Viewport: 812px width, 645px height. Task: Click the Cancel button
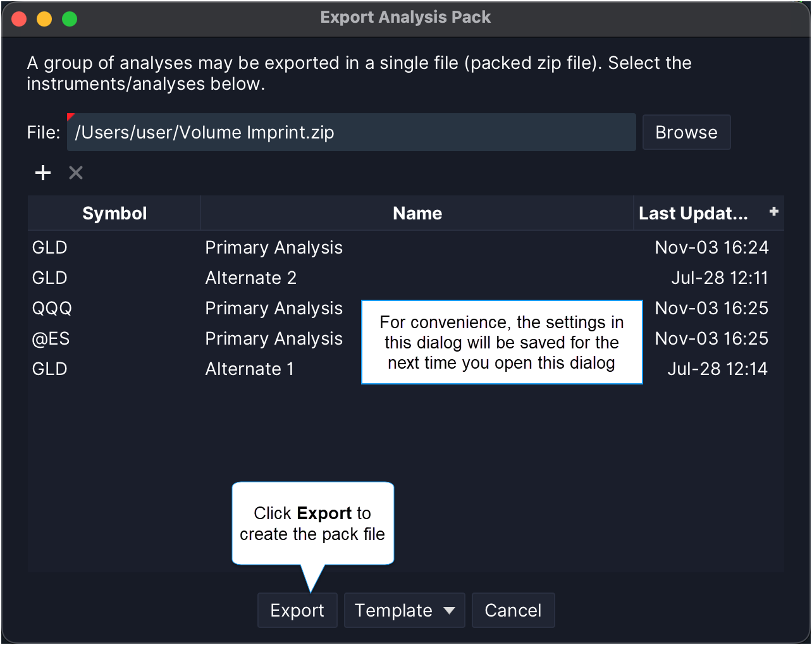pyautogui.click(x=513, y=610)
